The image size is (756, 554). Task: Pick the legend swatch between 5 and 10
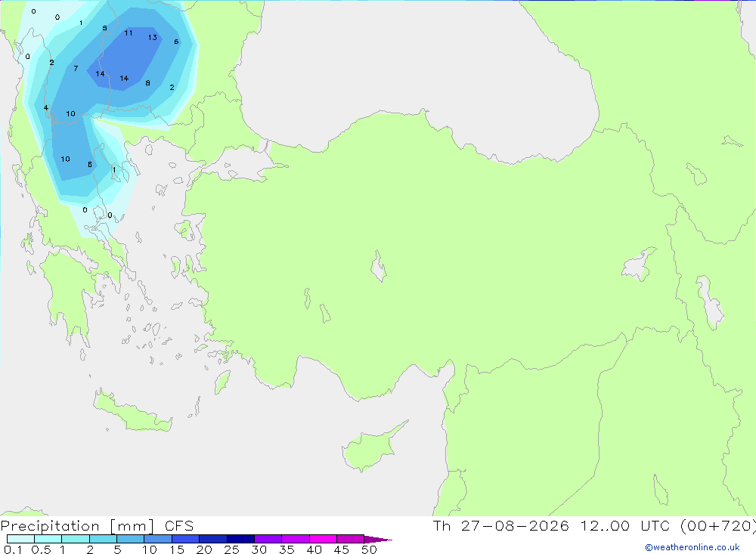pyautogui.click(x=131, y=539)
